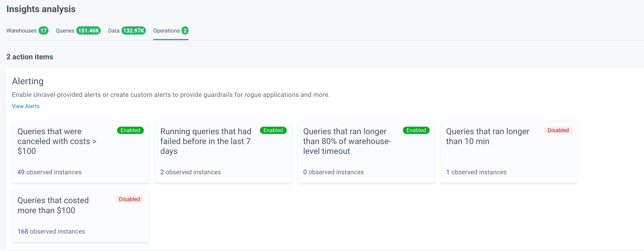Open the View Alerts link
The height and width of the screenshot is (251, 644).
(25, 106)
